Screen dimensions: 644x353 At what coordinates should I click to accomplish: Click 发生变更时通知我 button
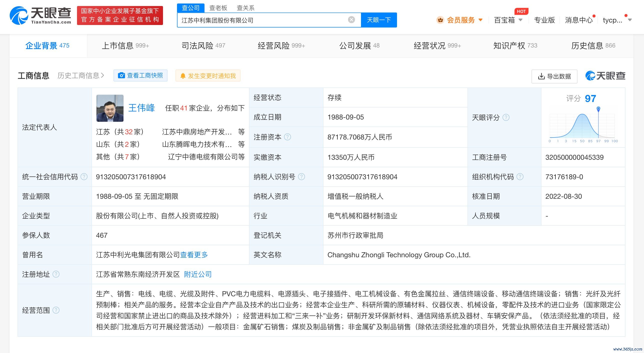[x=208, y=75]
